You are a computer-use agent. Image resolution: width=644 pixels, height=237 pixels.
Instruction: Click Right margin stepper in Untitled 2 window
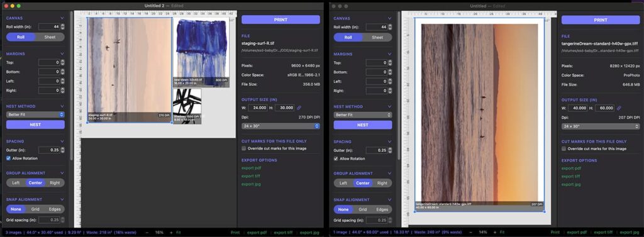coord(62,90)
